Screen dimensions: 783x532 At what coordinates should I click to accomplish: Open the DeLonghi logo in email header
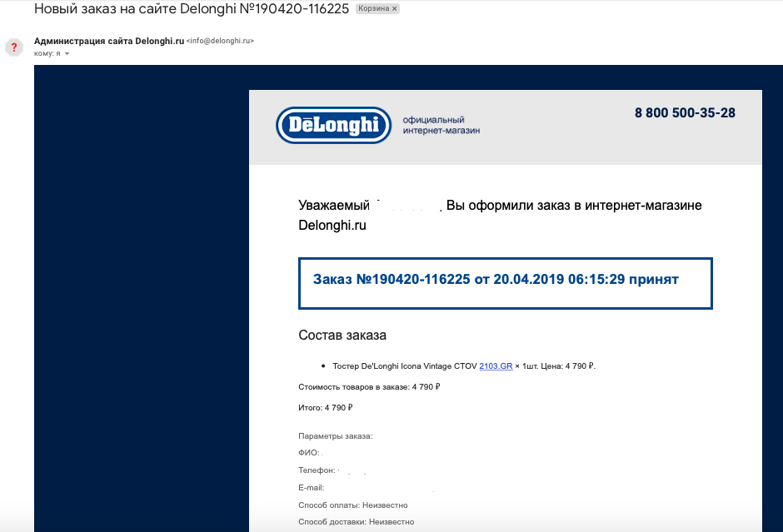point(333,125)
